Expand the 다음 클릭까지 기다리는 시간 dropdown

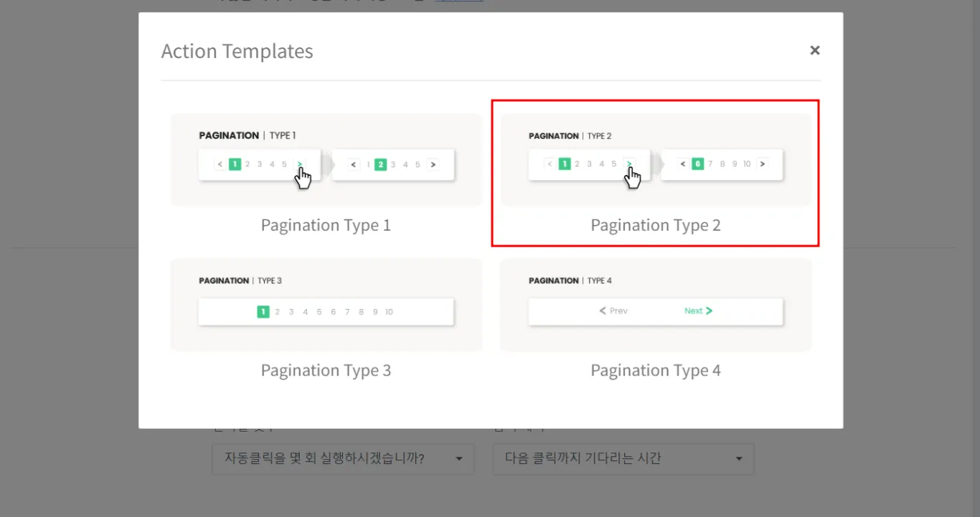(x=623, y=459)
